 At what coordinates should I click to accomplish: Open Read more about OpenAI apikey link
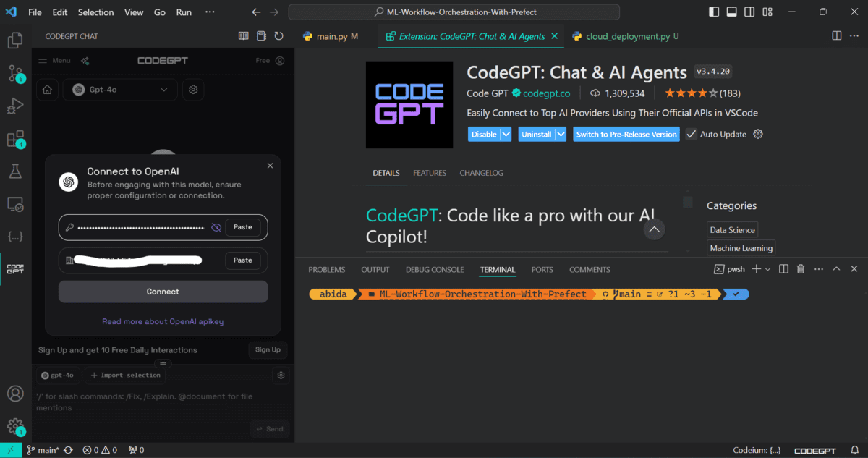coord(163,321)
